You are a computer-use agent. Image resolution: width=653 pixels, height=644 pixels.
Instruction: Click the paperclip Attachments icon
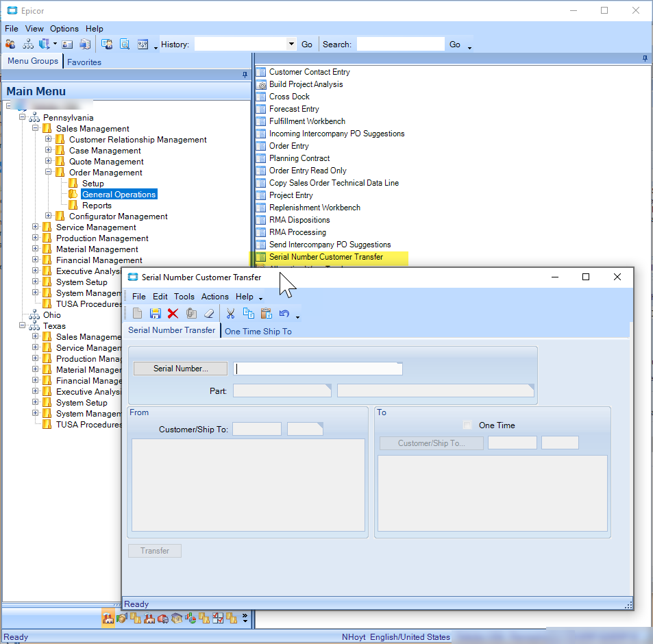(191, 314)
